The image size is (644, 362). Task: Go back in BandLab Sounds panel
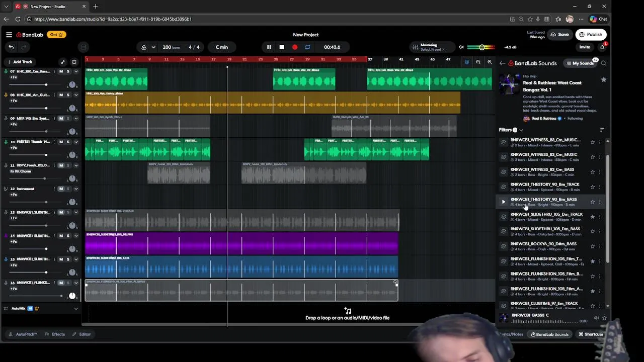pos(502,63)
